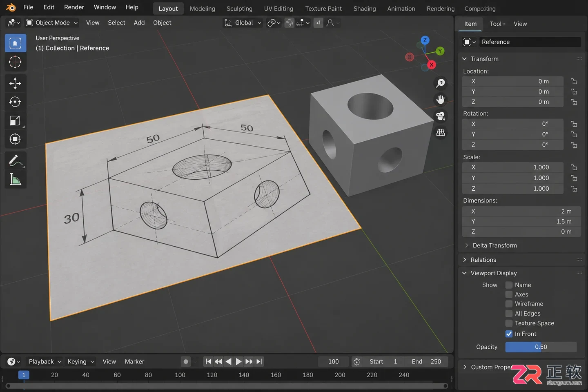Select the Move tool

tap(16, 83)
